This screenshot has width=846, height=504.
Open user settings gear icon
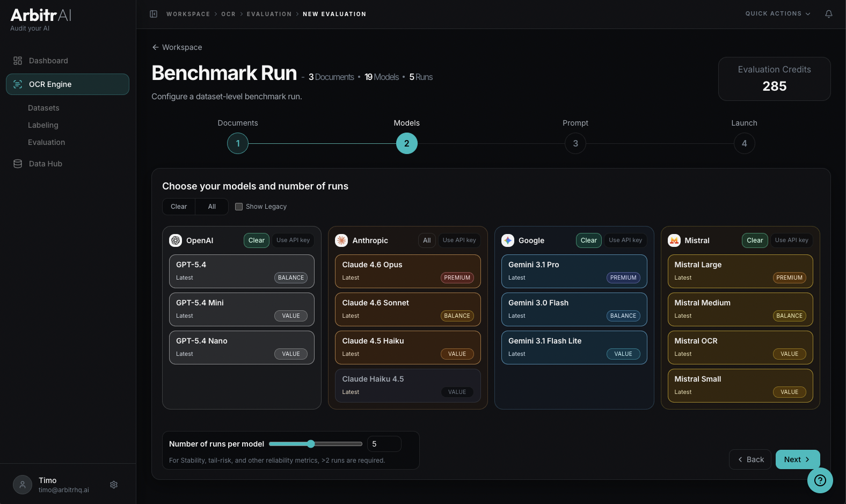114,485
